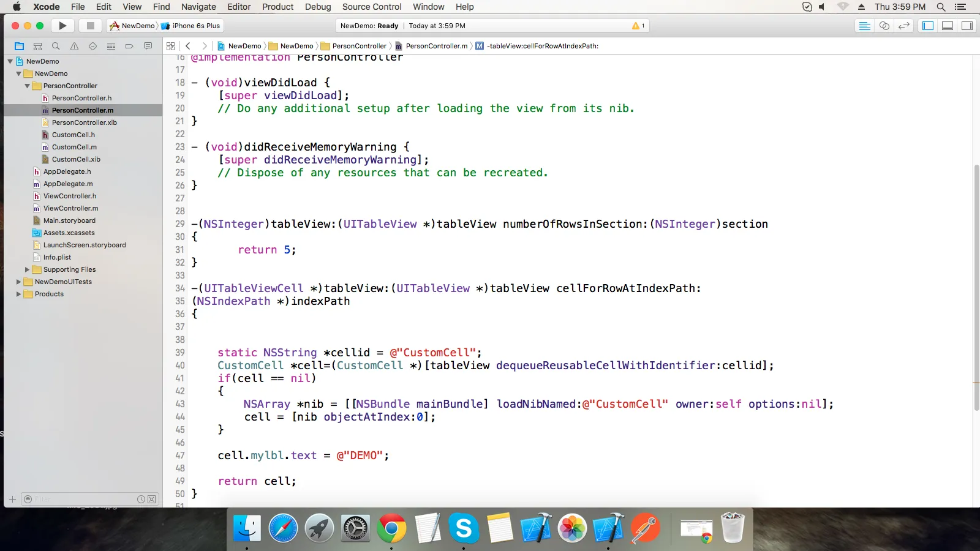
Task: Open the Find navigator
Action: (x=56, y=46)
